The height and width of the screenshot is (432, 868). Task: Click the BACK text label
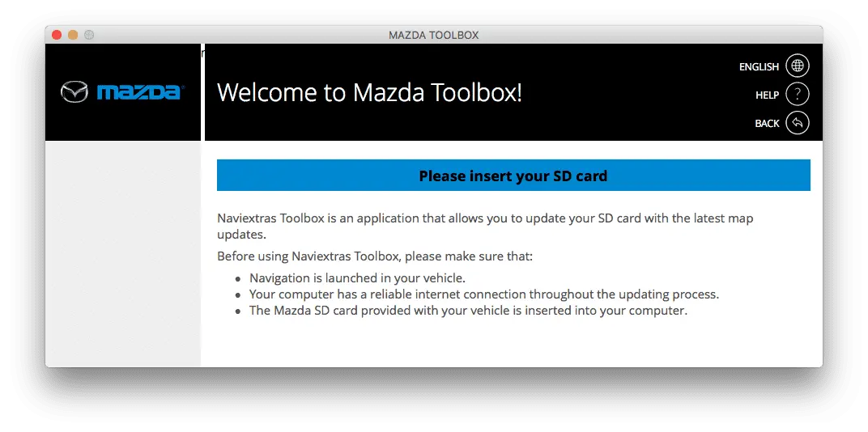767,123
